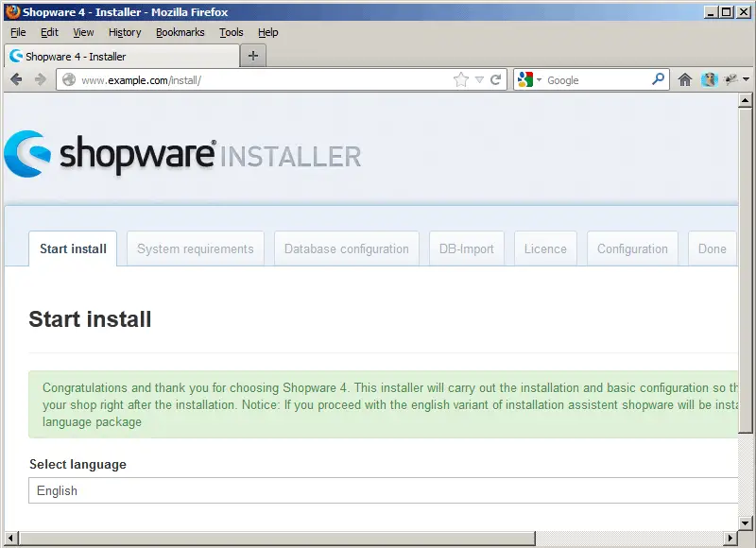Click the Select language label

tap(78, 464)
